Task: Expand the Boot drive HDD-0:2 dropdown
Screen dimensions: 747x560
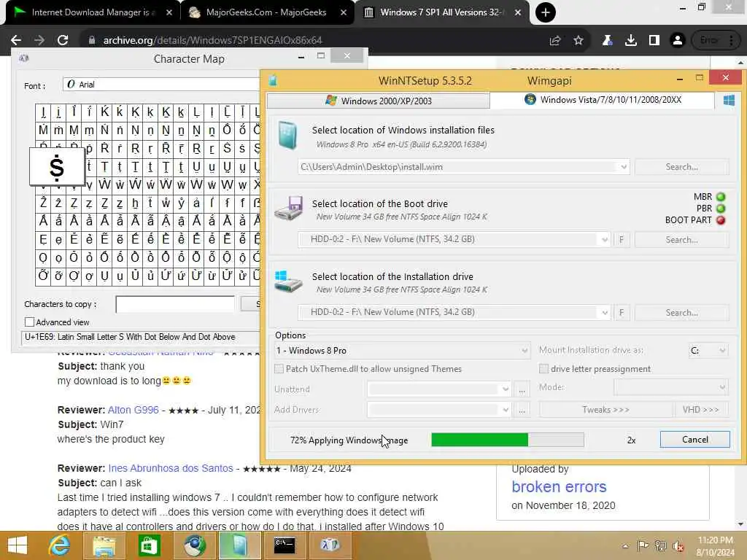Action: (x=605, y=239)
